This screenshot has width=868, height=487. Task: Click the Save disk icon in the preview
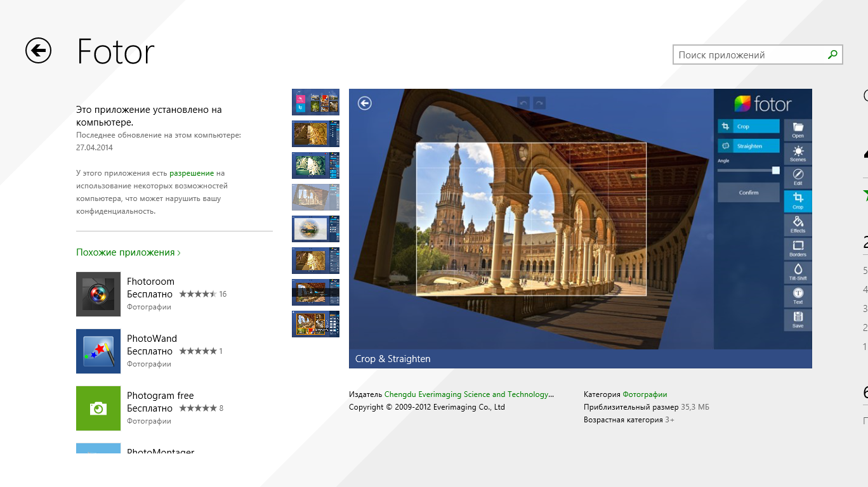click(x=798, y=320)
